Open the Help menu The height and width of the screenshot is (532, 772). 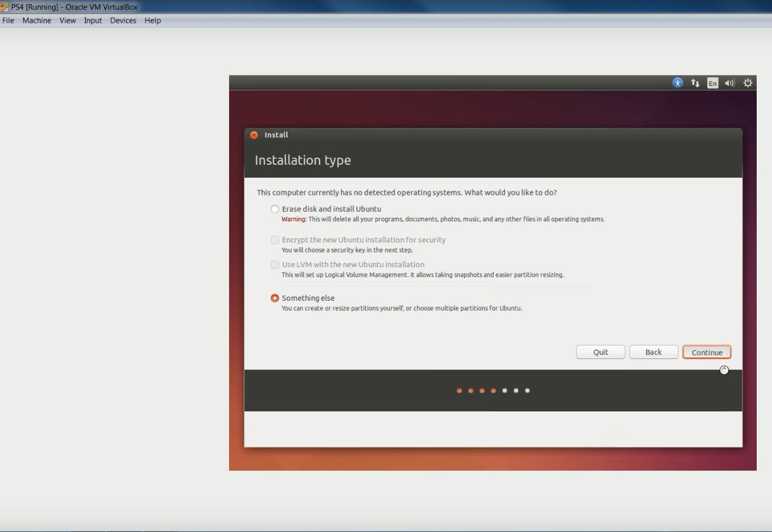153,20
